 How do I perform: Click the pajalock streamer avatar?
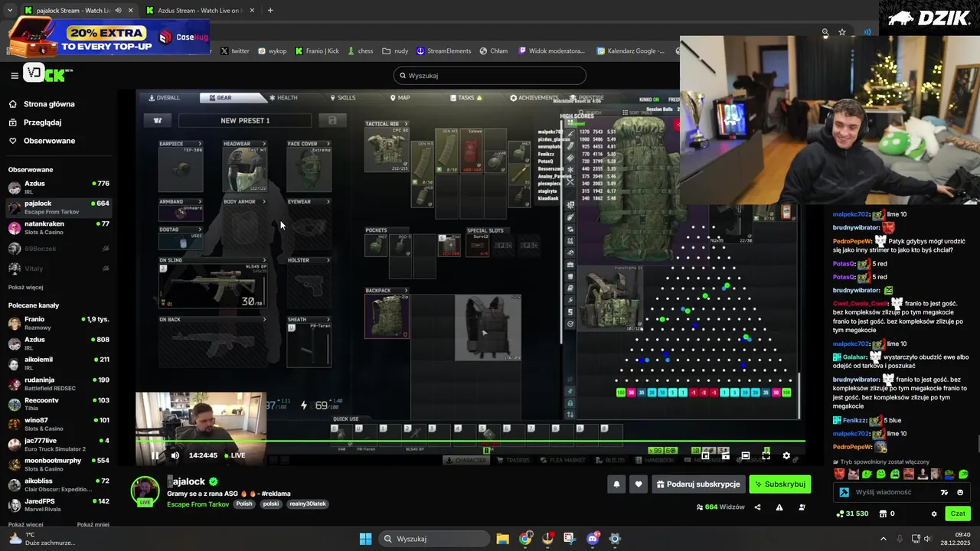145,491
